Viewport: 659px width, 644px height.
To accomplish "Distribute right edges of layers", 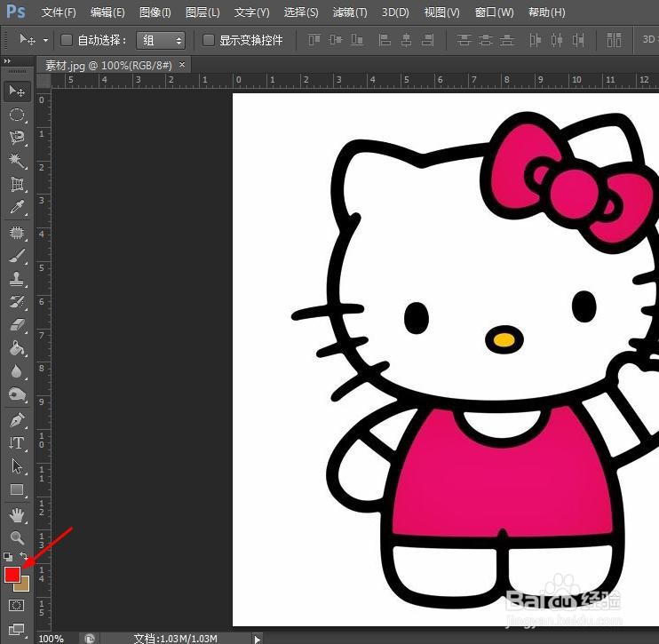I will click(x=578, y=40).
